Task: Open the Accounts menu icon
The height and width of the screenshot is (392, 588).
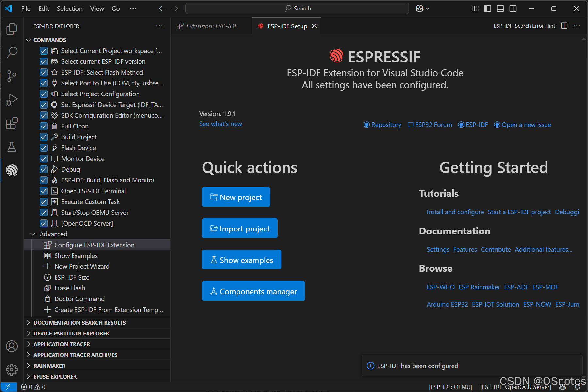Action: (12, 346)
